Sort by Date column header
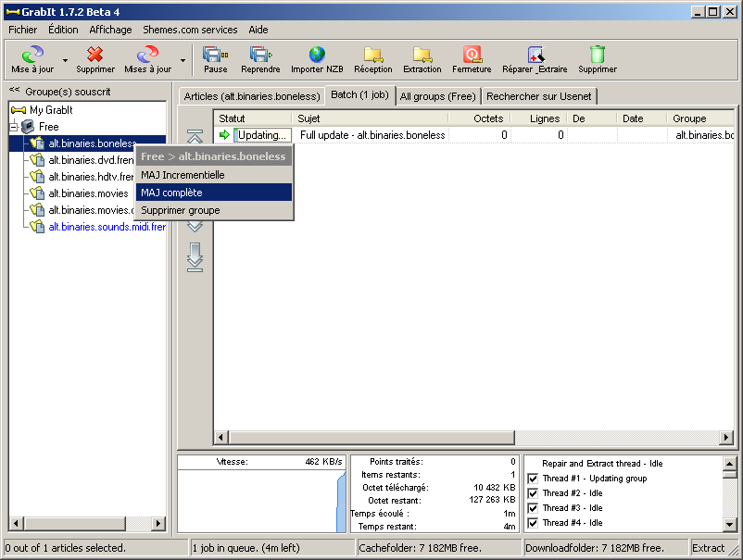This screenshot has width=743, height=560. [x=642, y=118]
